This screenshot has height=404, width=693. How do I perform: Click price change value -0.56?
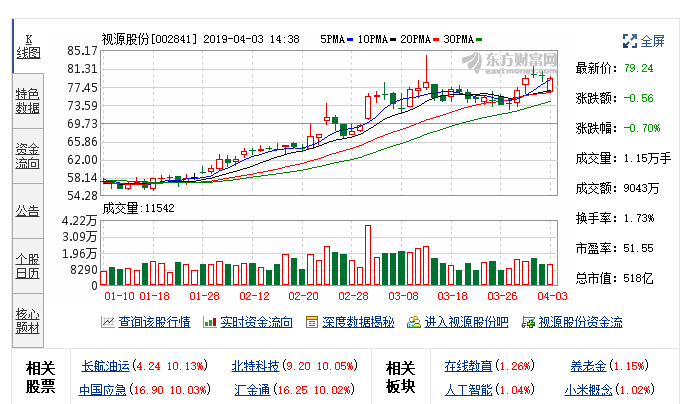coord(639,99)
